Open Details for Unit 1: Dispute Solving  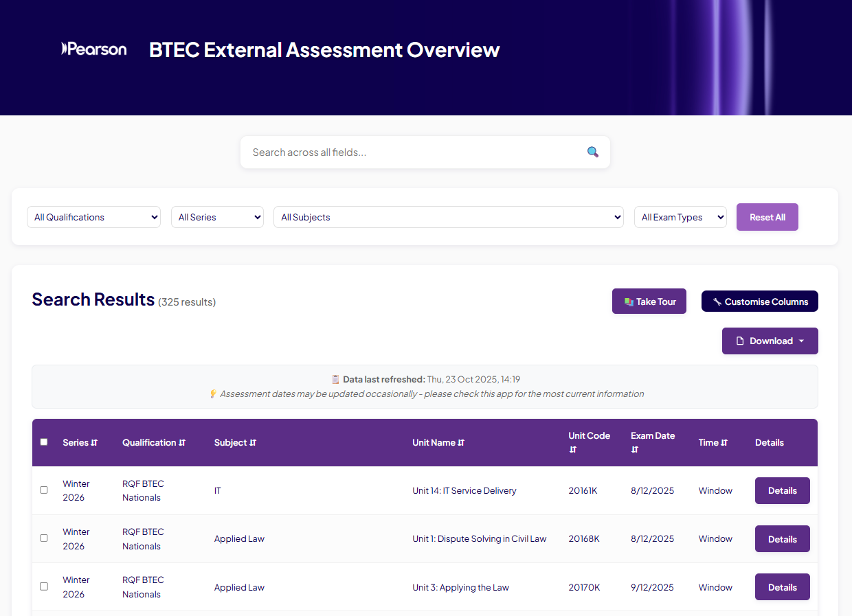coord(782,539)
